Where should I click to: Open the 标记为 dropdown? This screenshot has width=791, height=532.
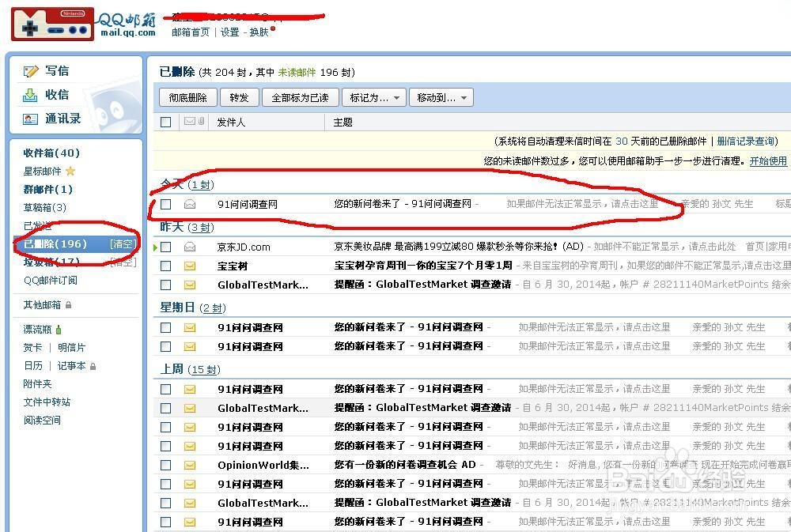(x=374, y=97)
